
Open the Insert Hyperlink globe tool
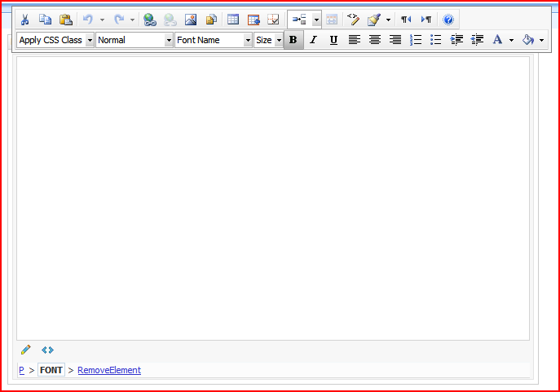click(149, 20)
